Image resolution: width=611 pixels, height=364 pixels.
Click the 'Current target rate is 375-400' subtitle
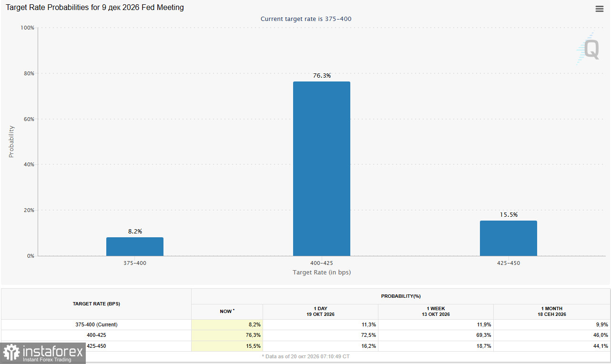(x=306, y=19)
